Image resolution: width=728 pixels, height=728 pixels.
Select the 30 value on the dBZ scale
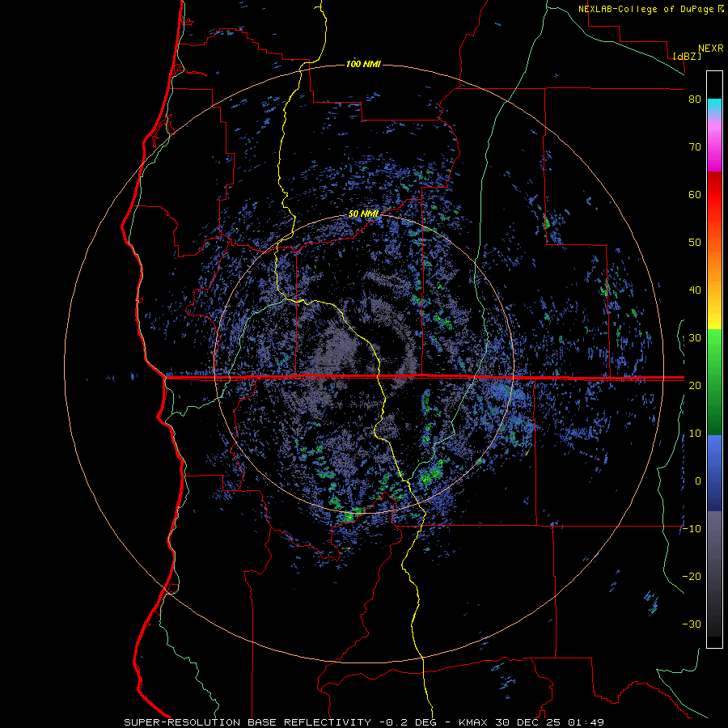click(695, 338)
